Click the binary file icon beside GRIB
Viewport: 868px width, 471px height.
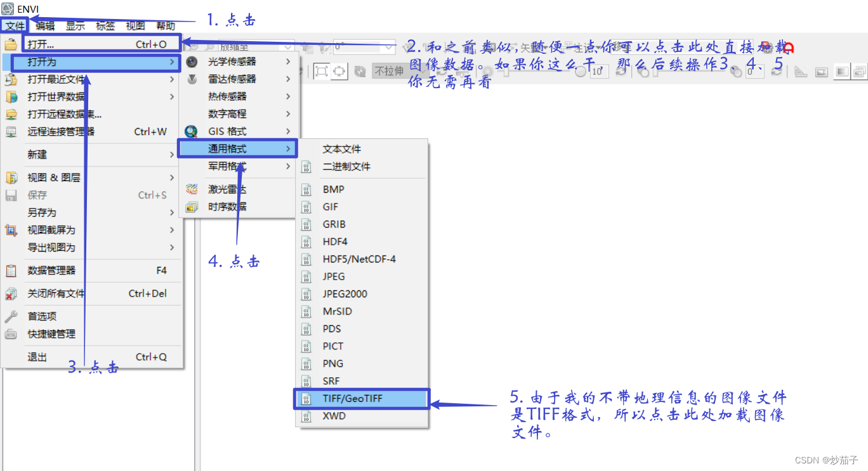tap(306, 224)
